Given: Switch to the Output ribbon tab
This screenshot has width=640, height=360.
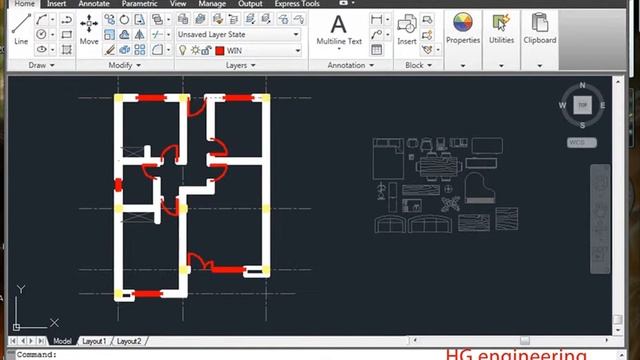Looking at the screenshot, I should tap(250, 4).
